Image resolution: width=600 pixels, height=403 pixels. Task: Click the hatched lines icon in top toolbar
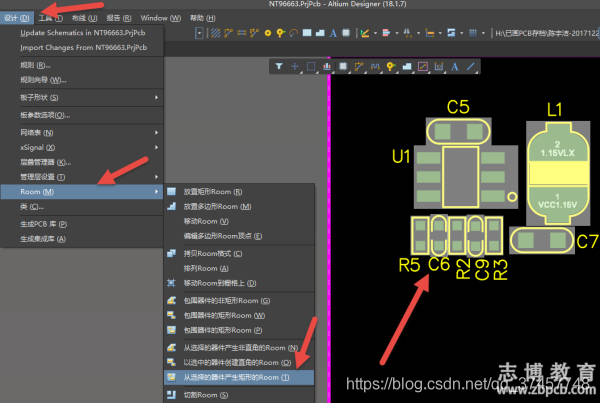click(x=215, y=33)
